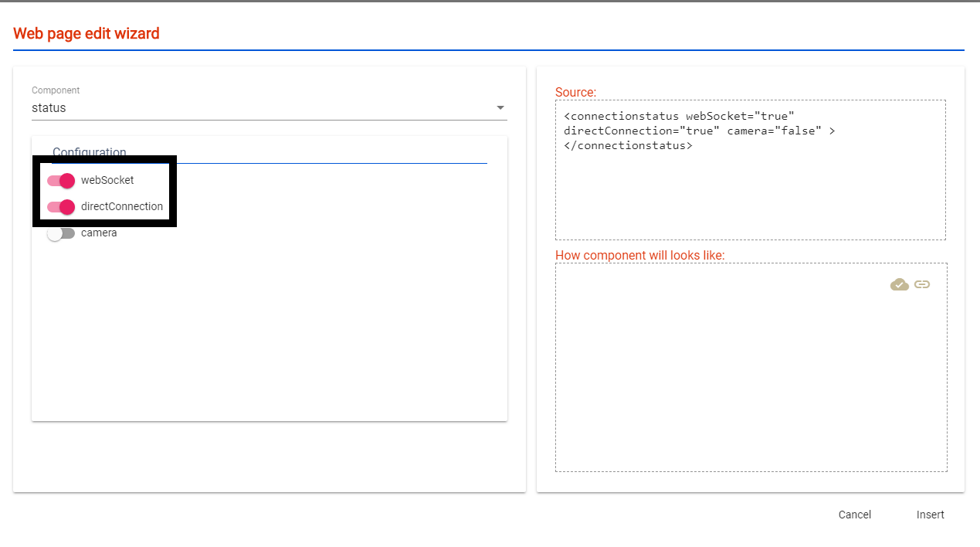
Task: Click the camera label text
Action: (99, 233)
